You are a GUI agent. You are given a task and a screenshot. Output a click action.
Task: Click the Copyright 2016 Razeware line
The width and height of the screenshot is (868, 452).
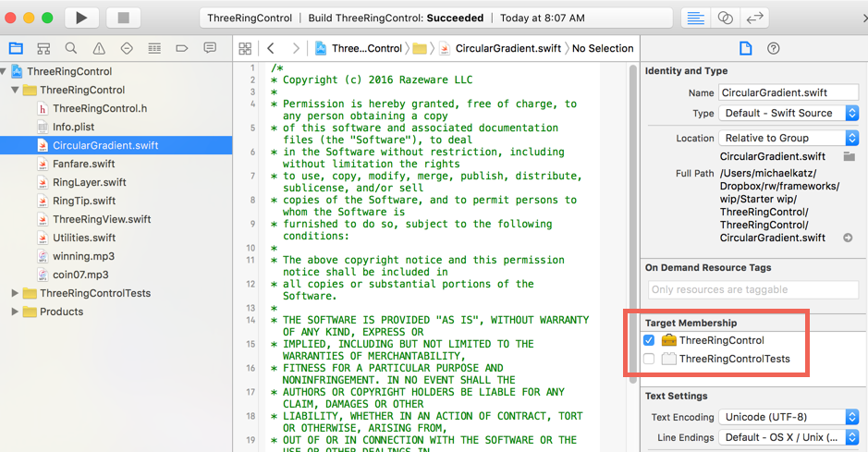coord(377,79)
